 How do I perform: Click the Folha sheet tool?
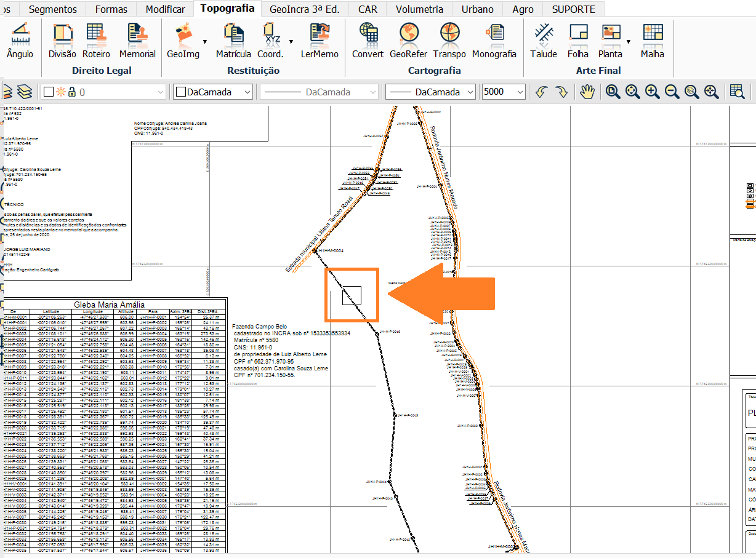[x=578, y=41]
